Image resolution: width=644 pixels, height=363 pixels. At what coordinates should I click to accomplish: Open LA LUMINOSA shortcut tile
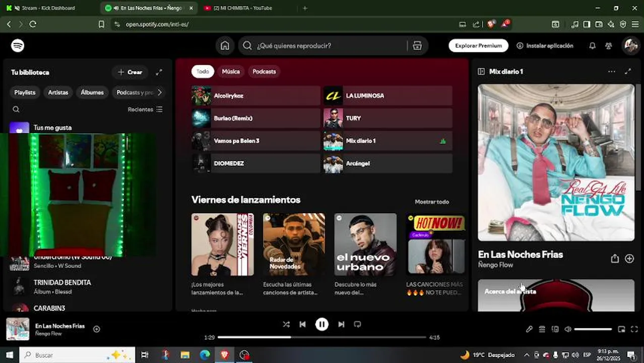(388, 96)
